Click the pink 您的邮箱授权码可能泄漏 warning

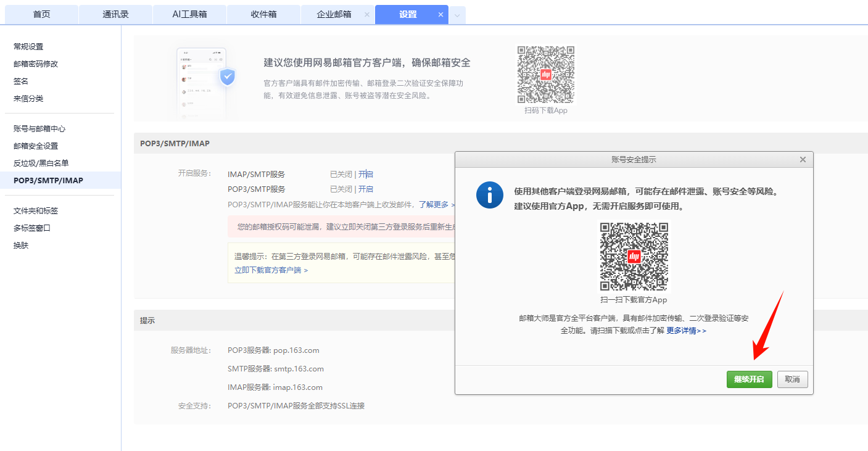341,226
